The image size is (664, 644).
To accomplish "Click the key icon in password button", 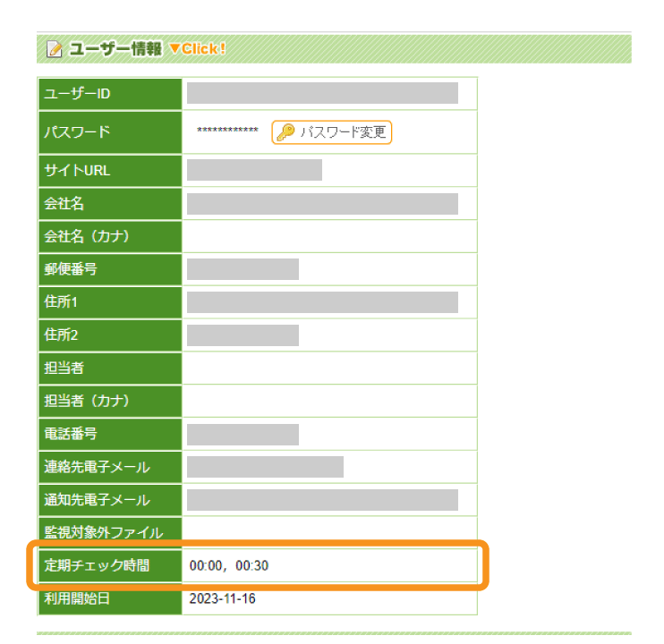I will pos(285,132).
